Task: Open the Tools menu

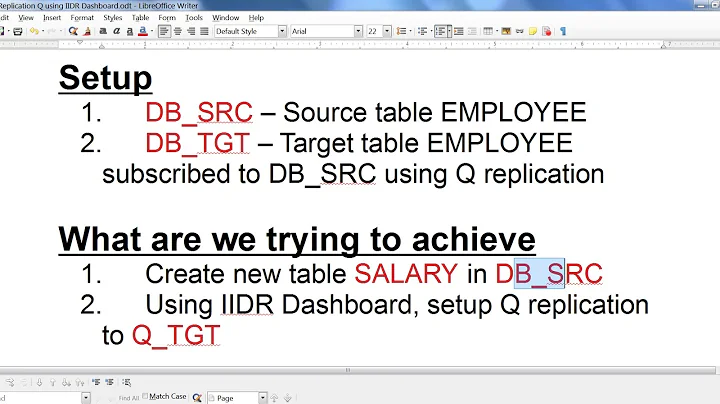Action: tap(194, 17)
